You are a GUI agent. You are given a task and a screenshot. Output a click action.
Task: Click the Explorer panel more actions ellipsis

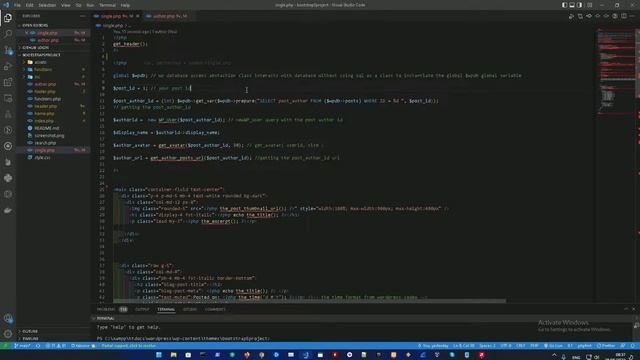point(83,16)
